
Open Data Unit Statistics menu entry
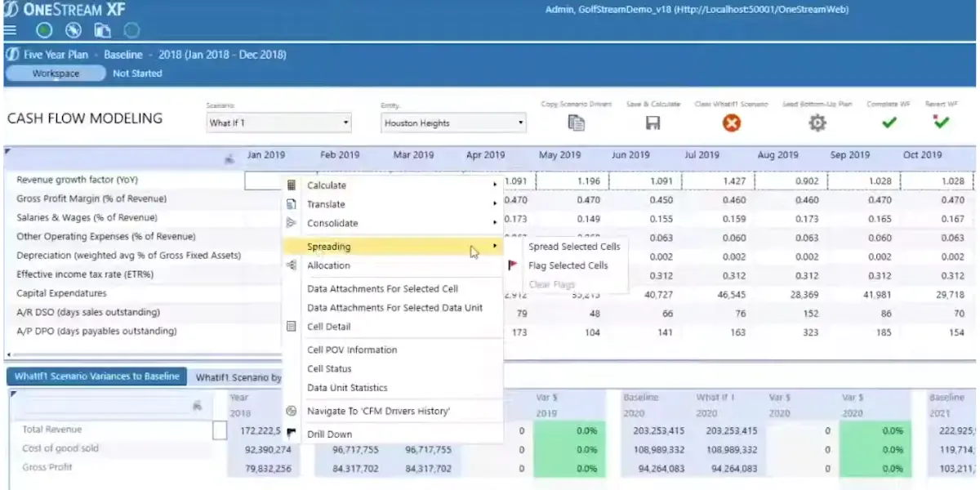(347, 388)
